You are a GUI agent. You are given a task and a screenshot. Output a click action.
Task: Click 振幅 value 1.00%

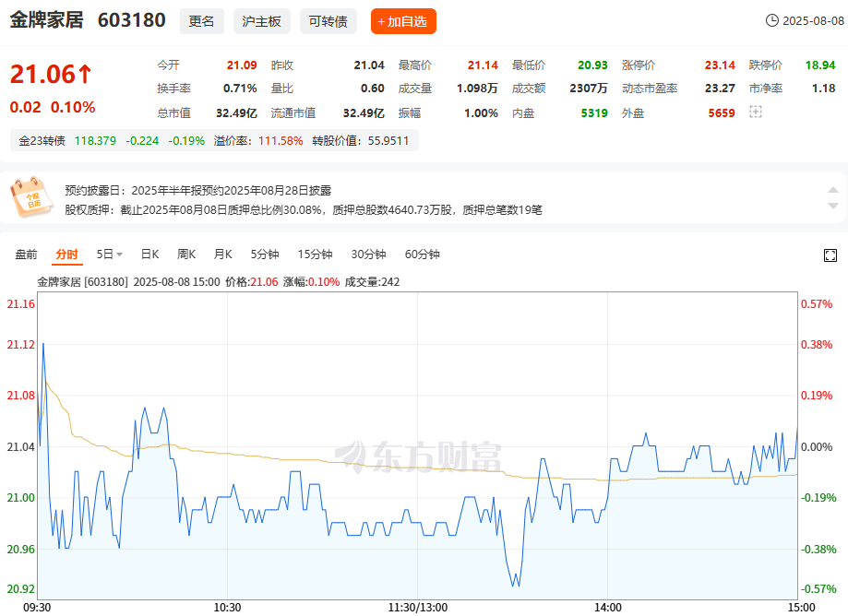pos(482,113)
